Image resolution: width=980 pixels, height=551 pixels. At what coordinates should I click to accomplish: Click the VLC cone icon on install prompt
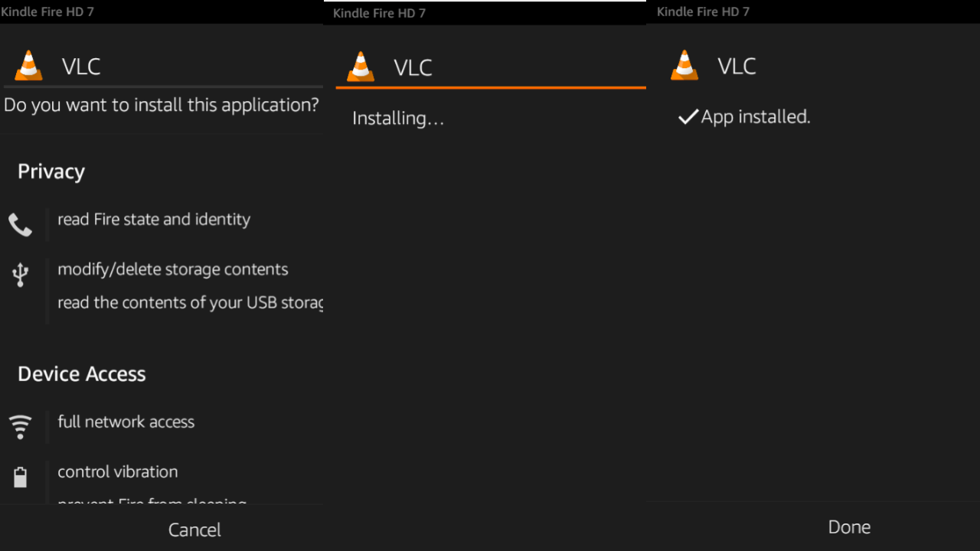tap(29, 66)
